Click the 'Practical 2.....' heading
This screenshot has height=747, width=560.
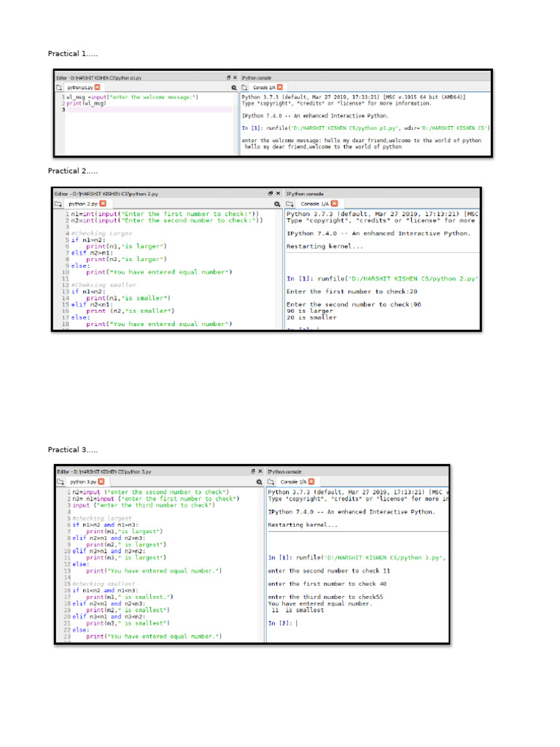coord(73,171)
